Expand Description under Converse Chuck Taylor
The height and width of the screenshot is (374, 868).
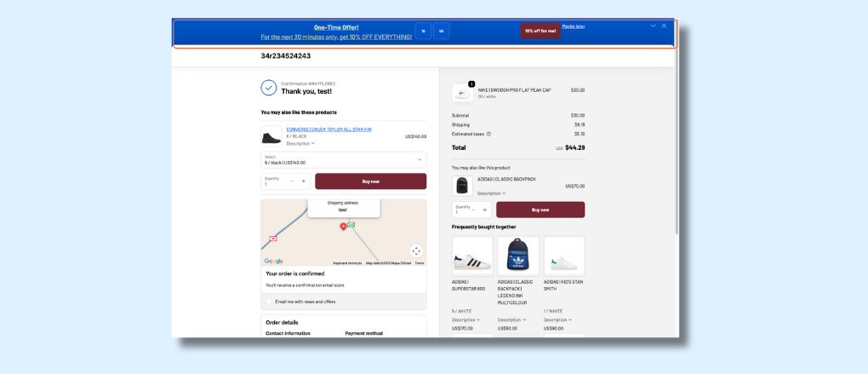[x=300, y=143]
